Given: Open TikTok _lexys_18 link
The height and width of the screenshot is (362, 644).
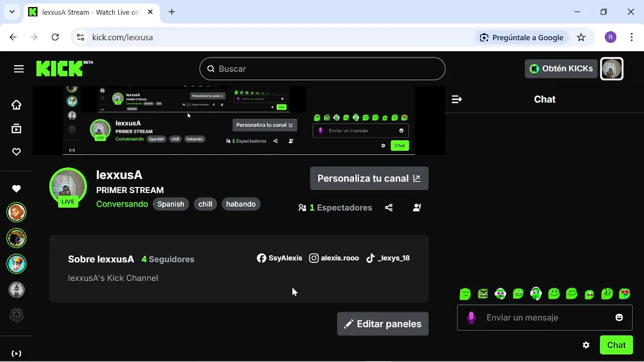Looking at the screenshot, I should click(x=388, y=258).
